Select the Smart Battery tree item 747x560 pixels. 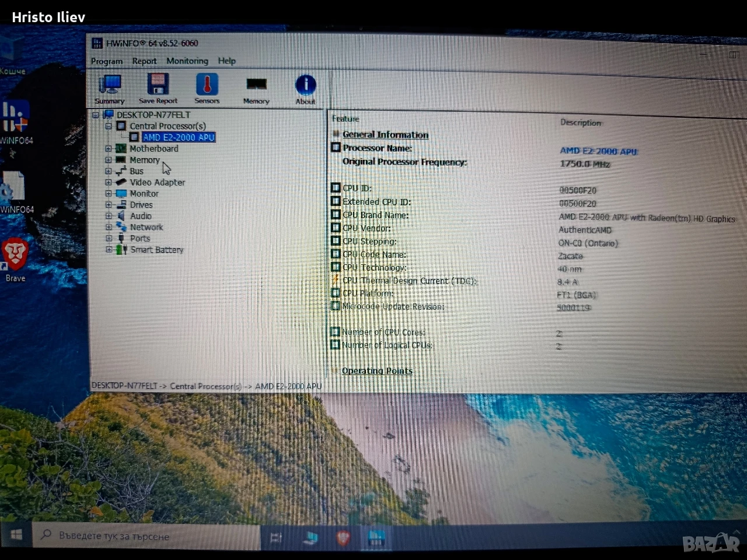(157, 250)
